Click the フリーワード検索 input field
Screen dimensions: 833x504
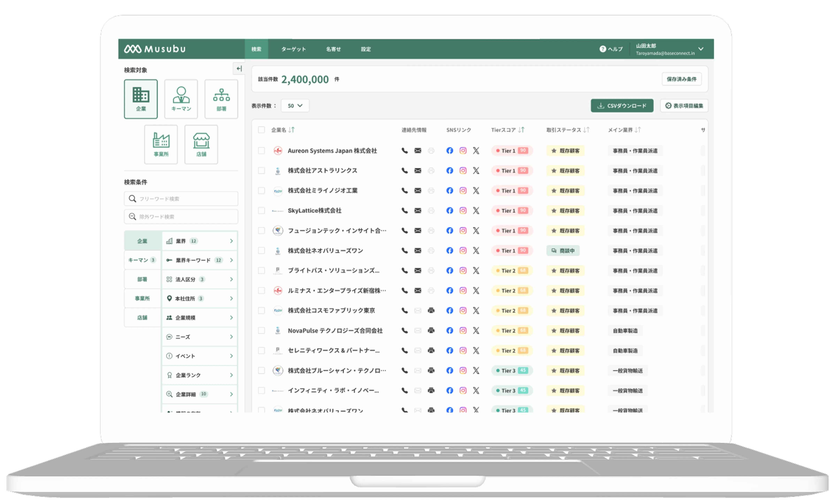[181, 199]
